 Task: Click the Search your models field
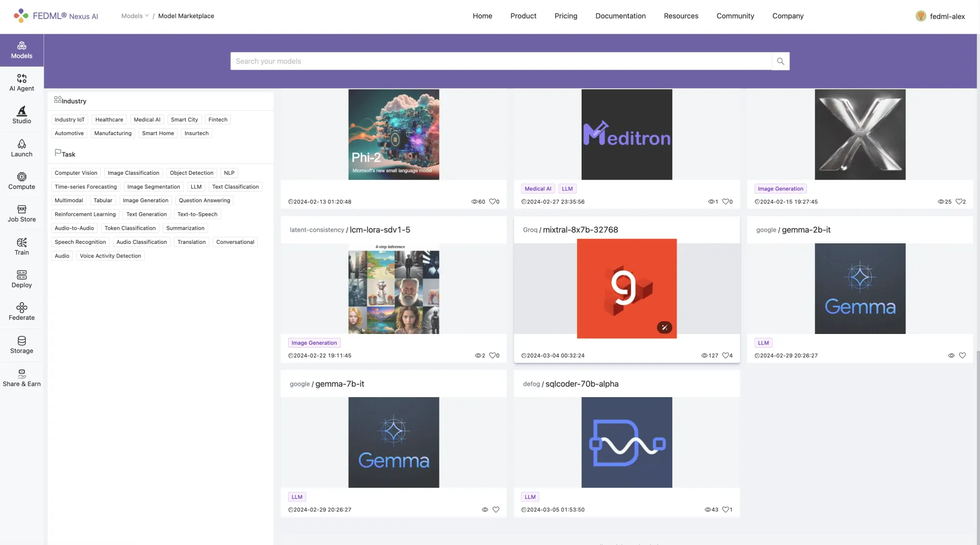501,61
